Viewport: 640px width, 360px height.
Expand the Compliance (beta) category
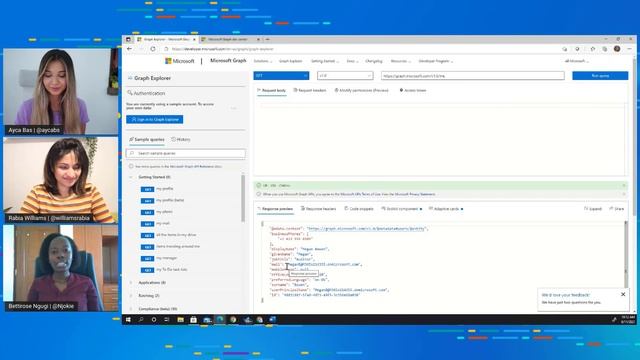tap(158, 309)
